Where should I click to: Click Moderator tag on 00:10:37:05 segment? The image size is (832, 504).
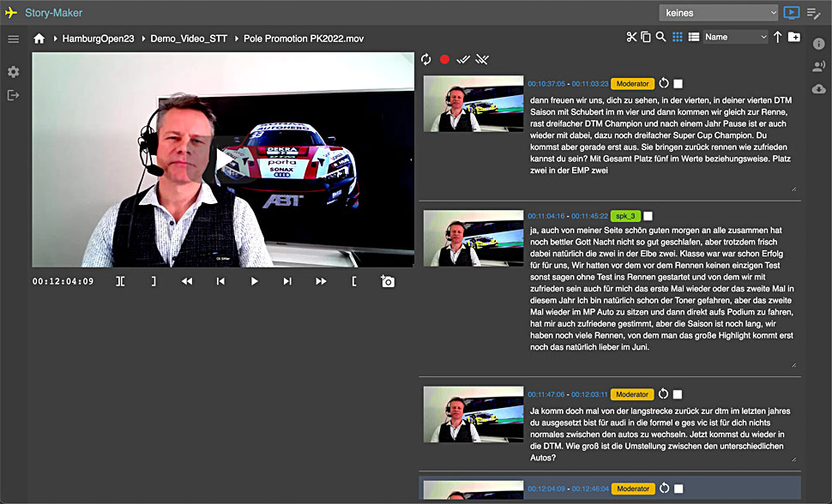[632, 84]
